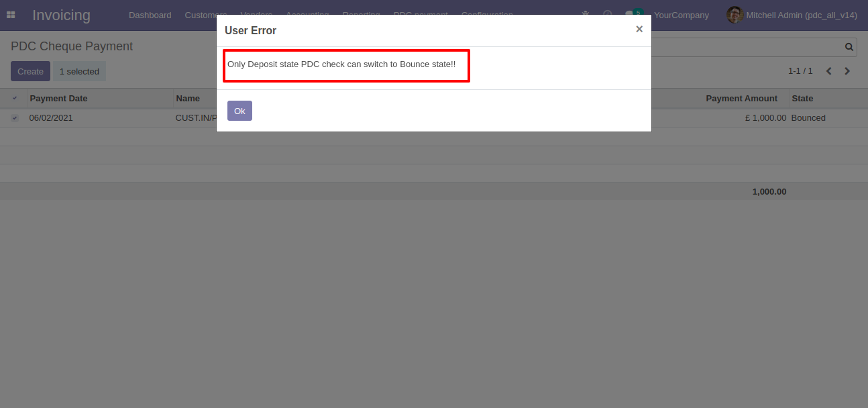Click the 1 selected button

[79, 71]
